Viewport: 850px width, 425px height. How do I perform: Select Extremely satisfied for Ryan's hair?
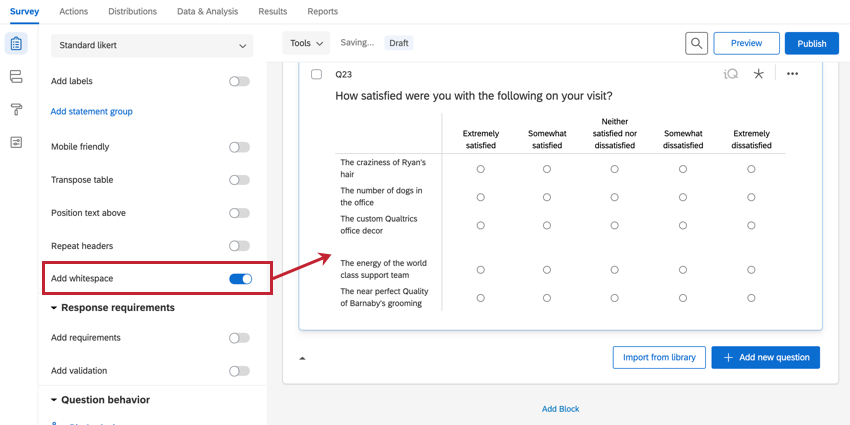point(481,169)
